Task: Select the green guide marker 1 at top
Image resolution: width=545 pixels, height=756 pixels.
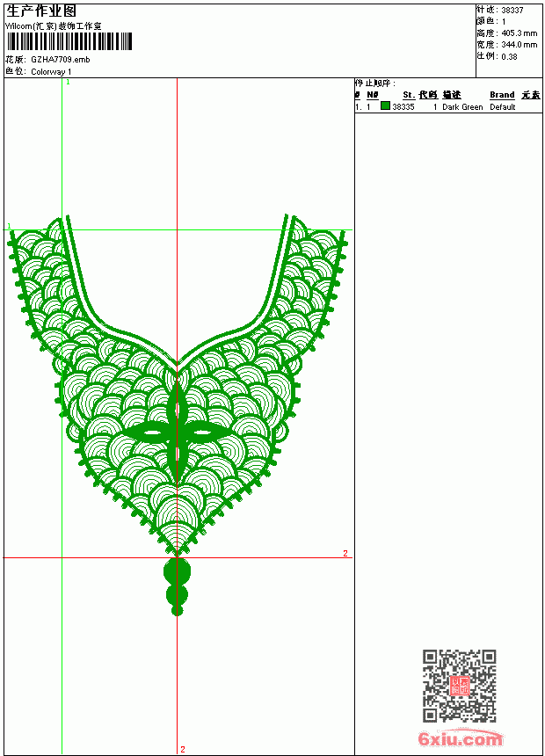Action: point(68,83)
